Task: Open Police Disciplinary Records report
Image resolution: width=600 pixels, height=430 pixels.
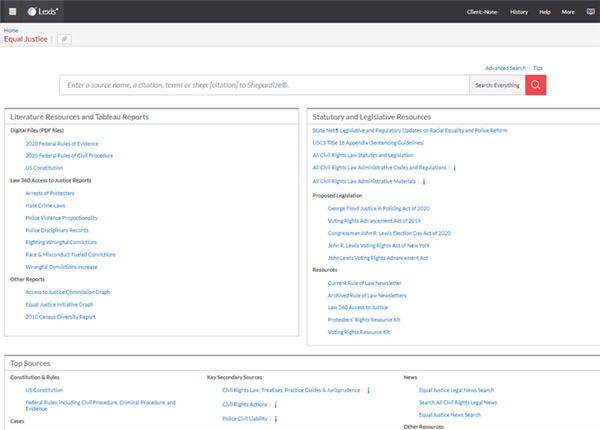Action: 57,230
